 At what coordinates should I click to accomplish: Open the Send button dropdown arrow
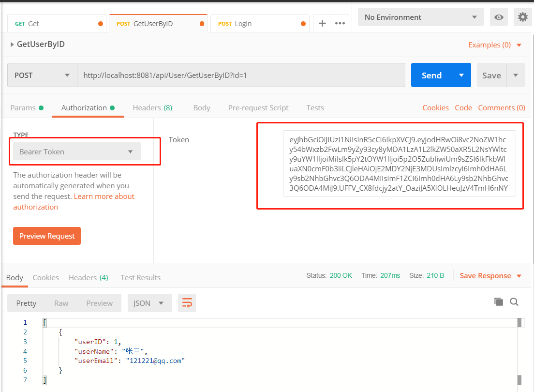462,75
